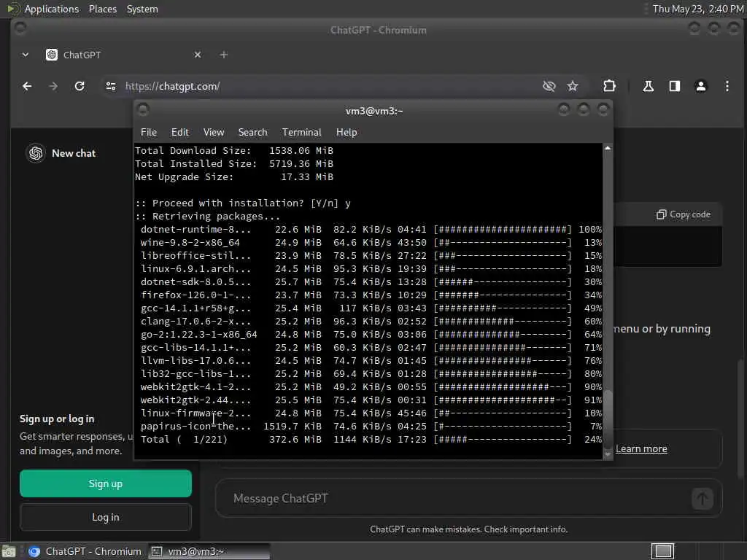Click the 'Sign up or log in' heading
Image resolution: width=747 pixels, height=560 pixels.
tap(57, 419)
